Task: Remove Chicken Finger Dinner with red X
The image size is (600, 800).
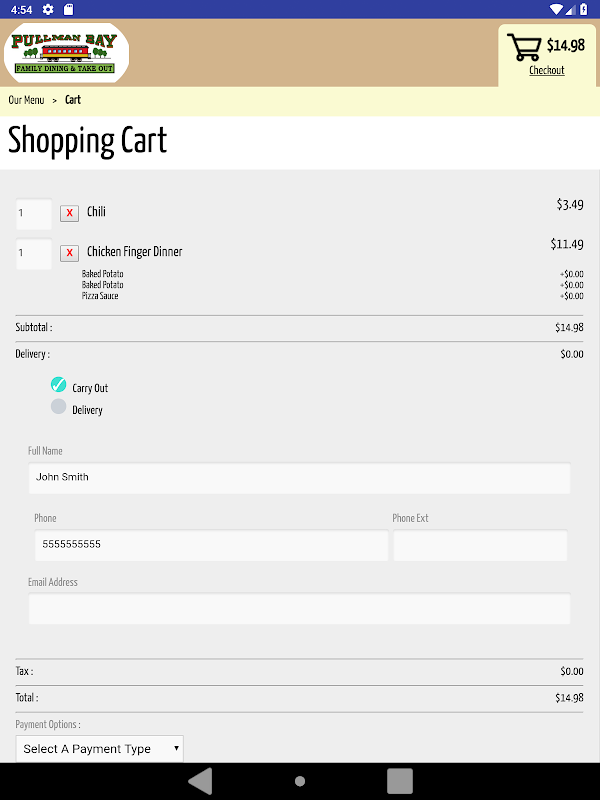Action: 69,253
